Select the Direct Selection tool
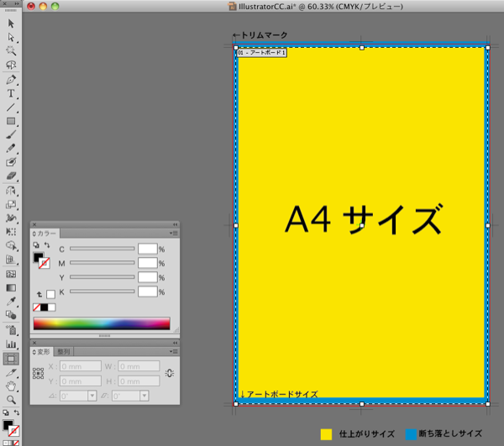The width and height of the screenshot is (504, 446). point(12,37)
